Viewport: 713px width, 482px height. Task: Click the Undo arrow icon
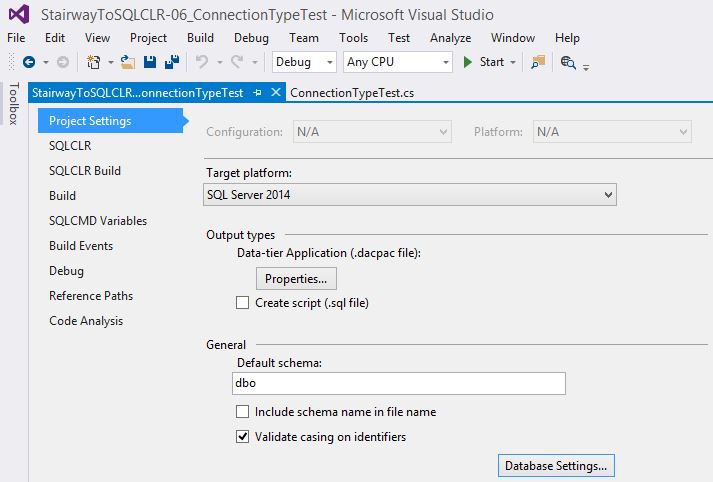coord(202,62)
